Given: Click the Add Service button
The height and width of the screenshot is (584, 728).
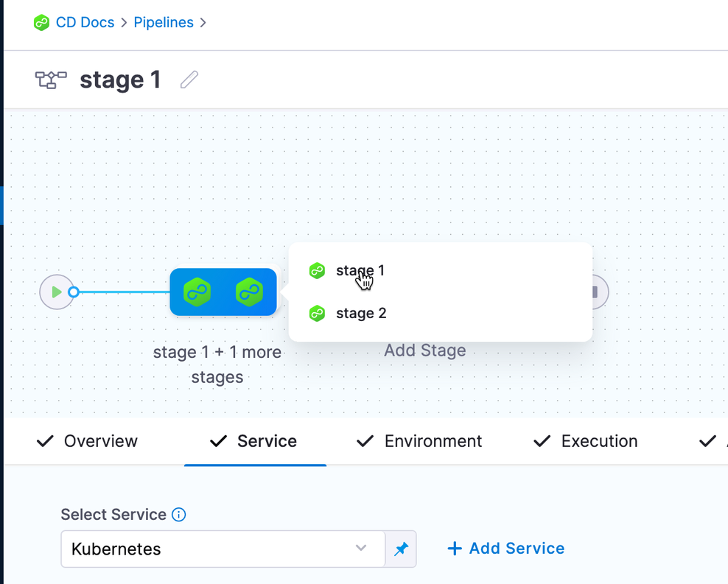Looking at the screenshot, I should [506, 549].
